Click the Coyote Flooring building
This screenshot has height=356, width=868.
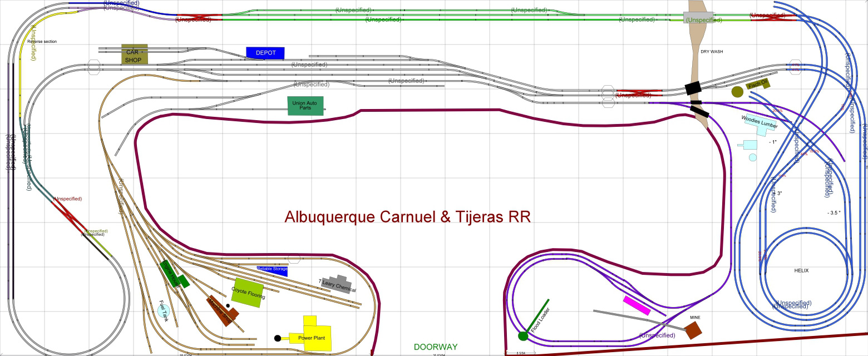pyautogui.click(x=248, y=292)
